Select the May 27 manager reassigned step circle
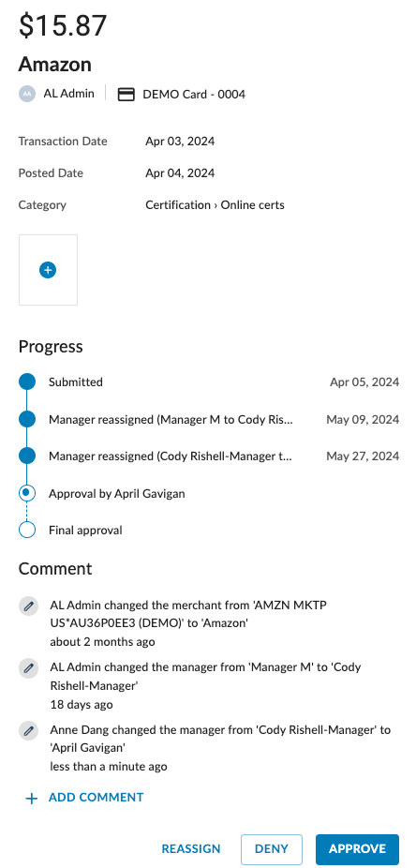 [x=27, y=456]
